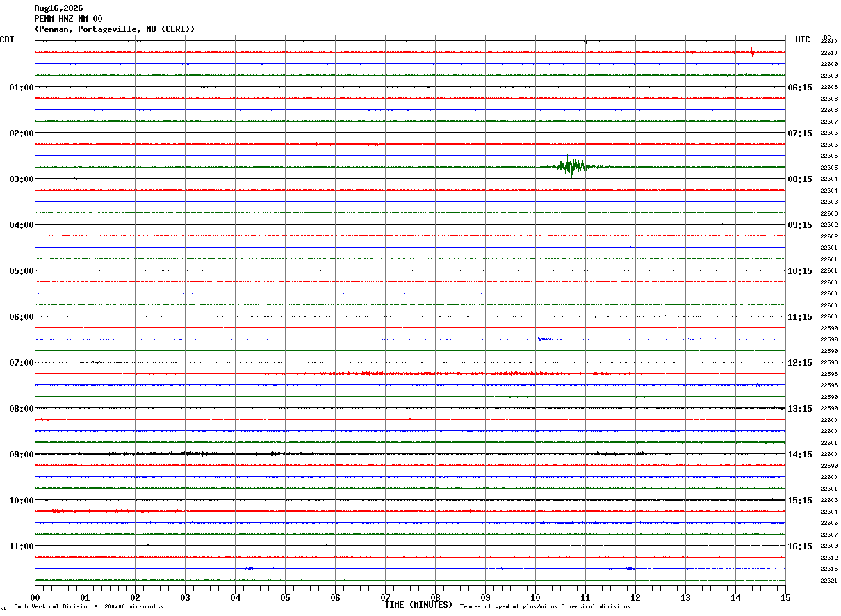Click the Each Vertical Division scale note
The height and width of the screenshot is (616, 841).
[88, 607]
